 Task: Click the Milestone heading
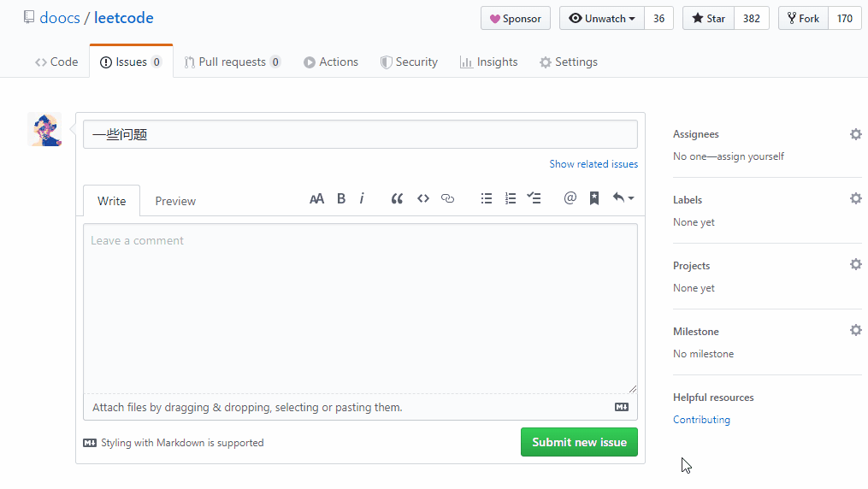(x=696, y=332)
